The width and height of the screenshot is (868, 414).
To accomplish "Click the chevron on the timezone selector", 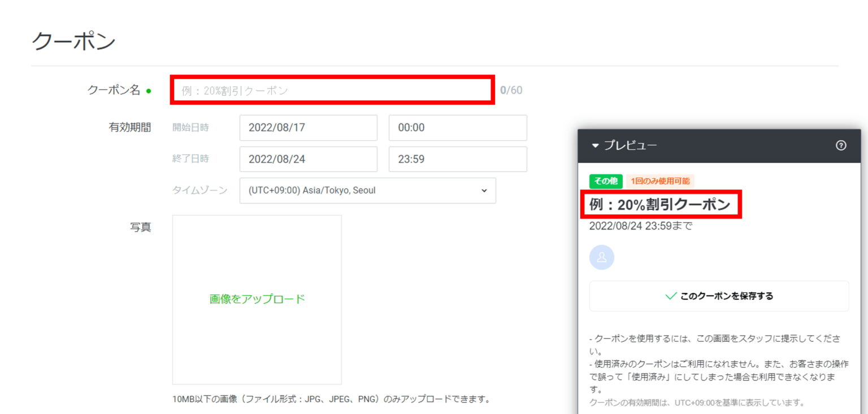I will click(484, 191).
